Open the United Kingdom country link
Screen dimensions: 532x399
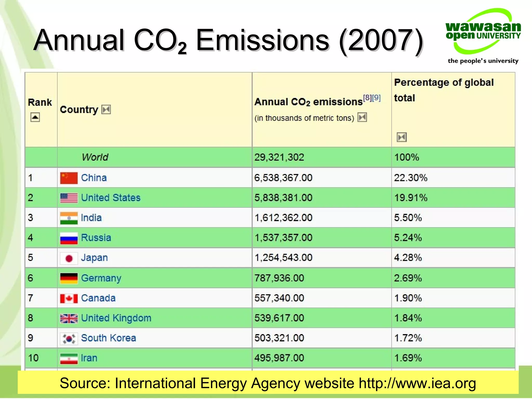pos(116,318)
